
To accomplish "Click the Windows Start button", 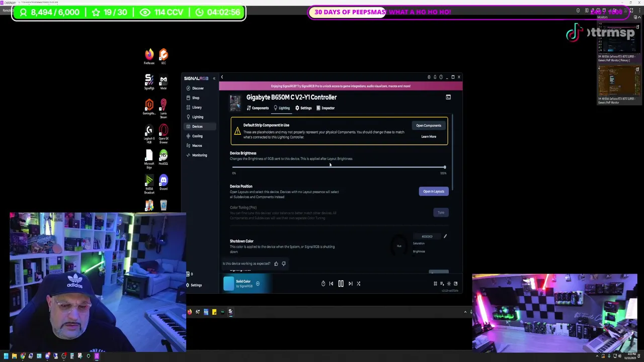I will [x=6, y=356].
